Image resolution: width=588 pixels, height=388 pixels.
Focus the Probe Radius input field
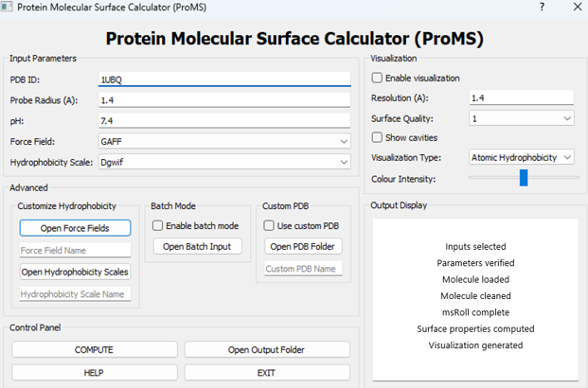click(x=224, y=99)
